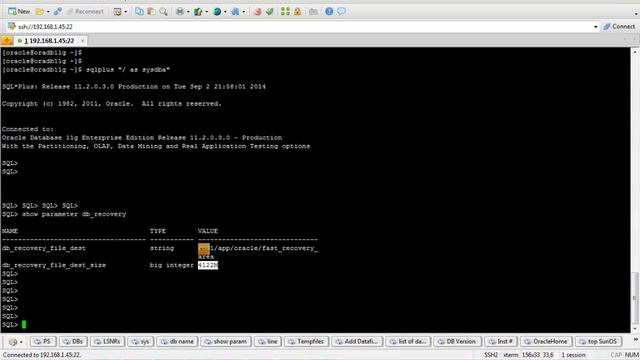Click the Connect button

click(x=619, y=27)
